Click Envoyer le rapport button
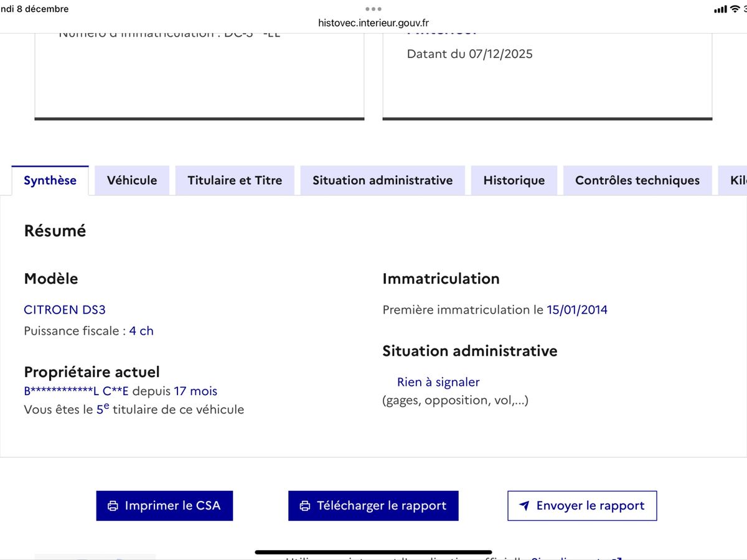Viewport: 747px width, 560px height. click(582, 506)
